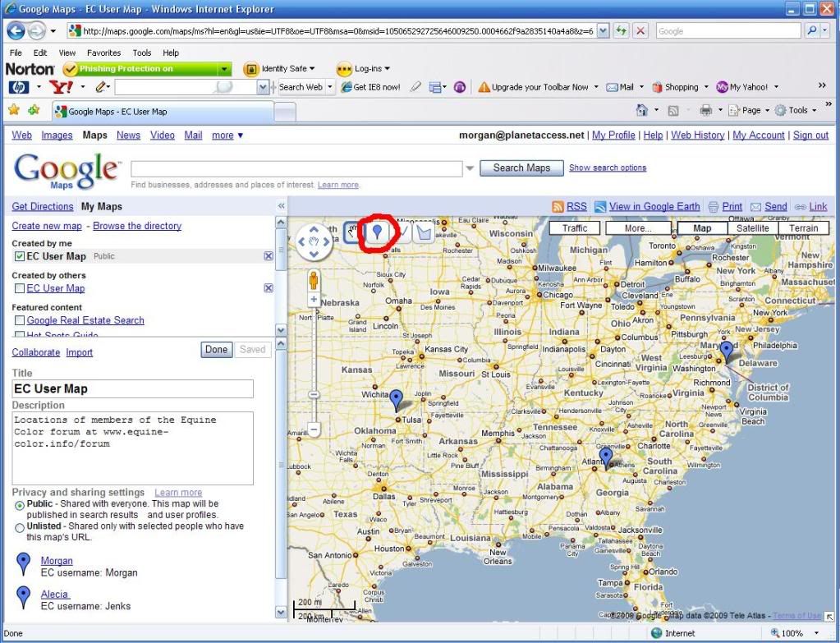The height and width of the screenshot is (643, 840).
Task: Open the My Yahoo! dropdown arrow
Action: 776,87
